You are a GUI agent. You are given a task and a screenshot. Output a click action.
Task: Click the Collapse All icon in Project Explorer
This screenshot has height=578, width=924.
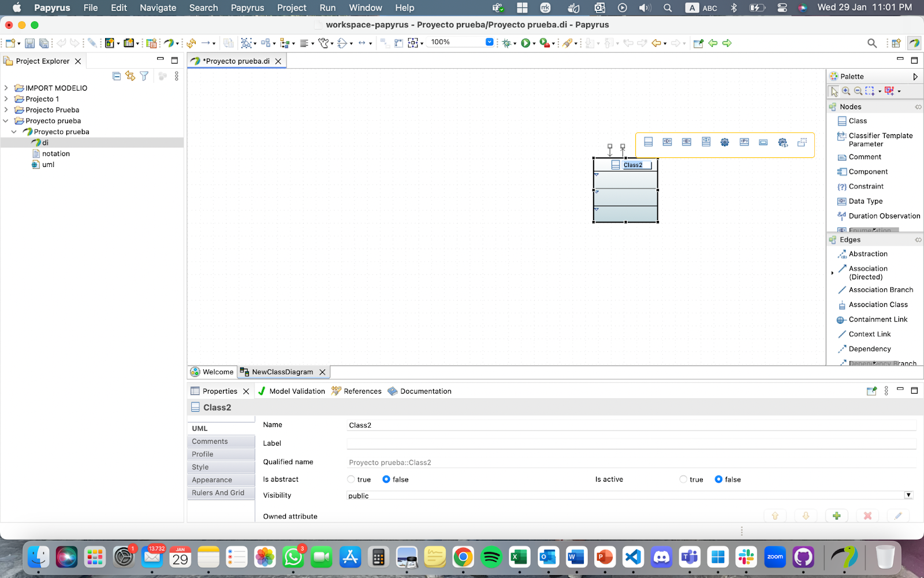click(117, 76)
